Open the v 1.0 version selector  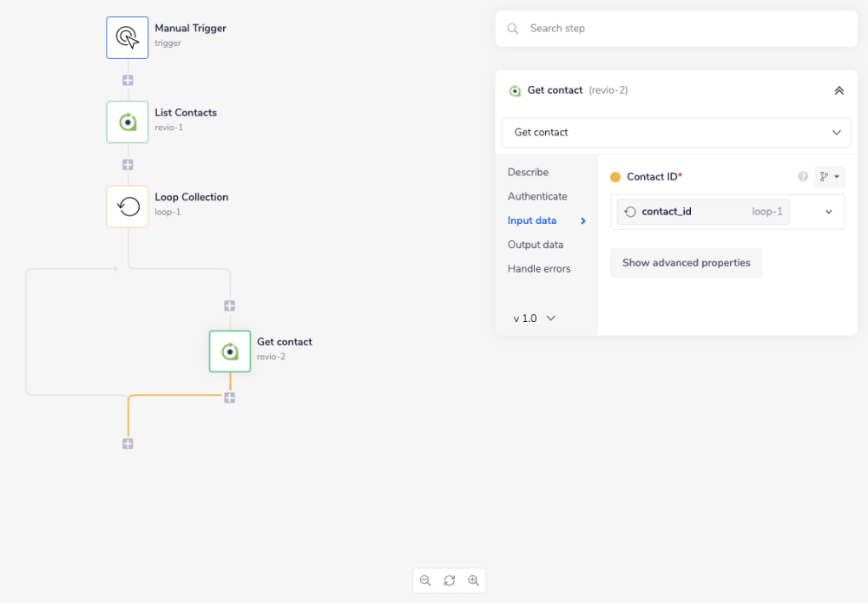[x=534, y=318]
